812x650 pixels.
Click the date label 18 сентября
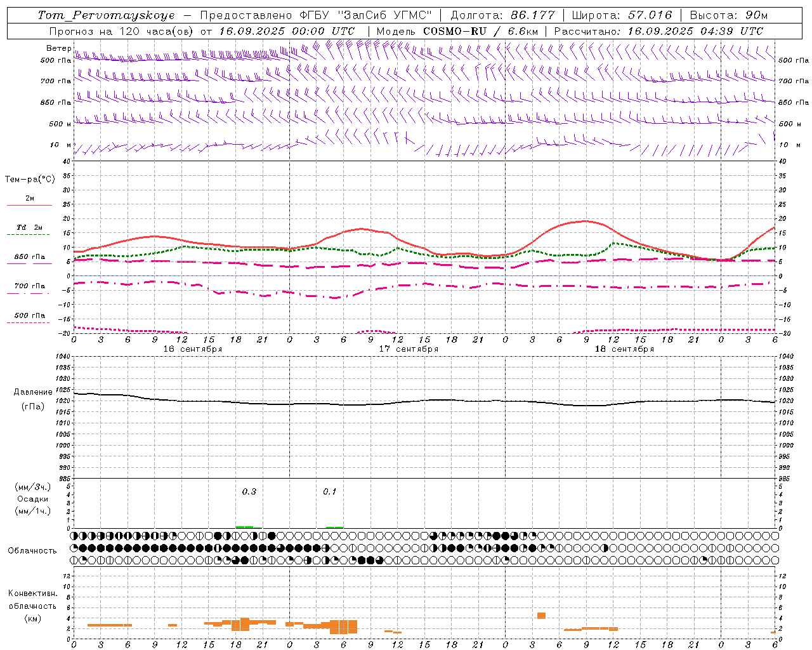(624, 349)
